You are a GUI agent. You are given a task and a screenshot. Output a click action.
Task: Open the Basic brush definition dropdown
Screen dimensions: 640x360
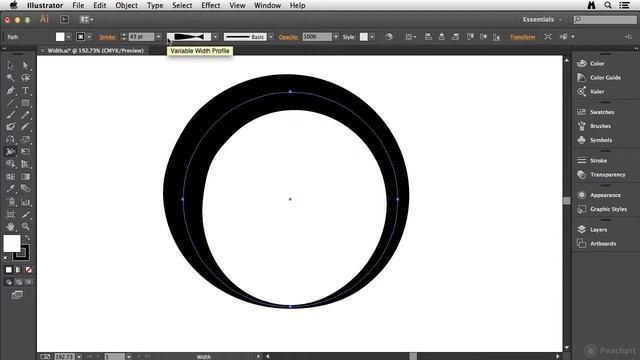pos(271,37)
